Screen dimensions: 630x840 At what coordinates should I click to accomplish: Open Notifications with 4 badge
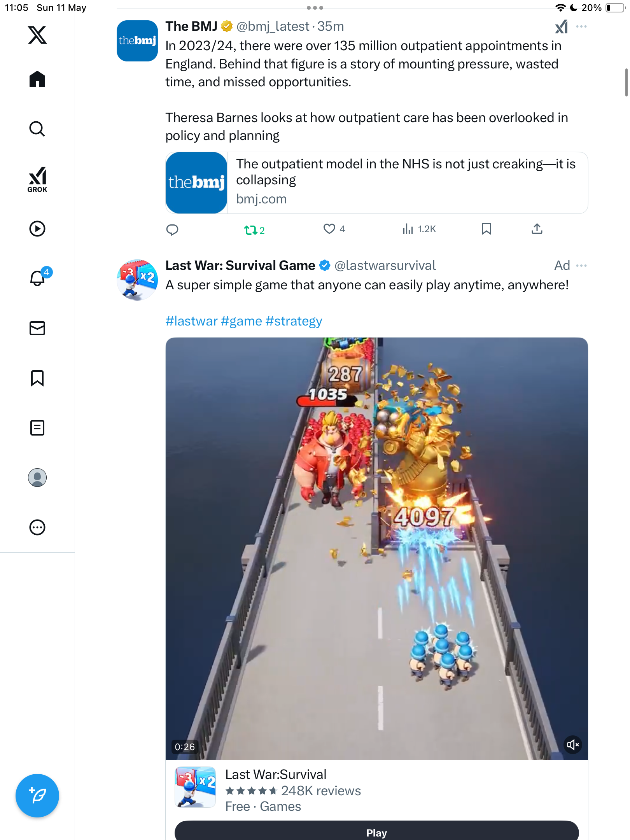39,277
